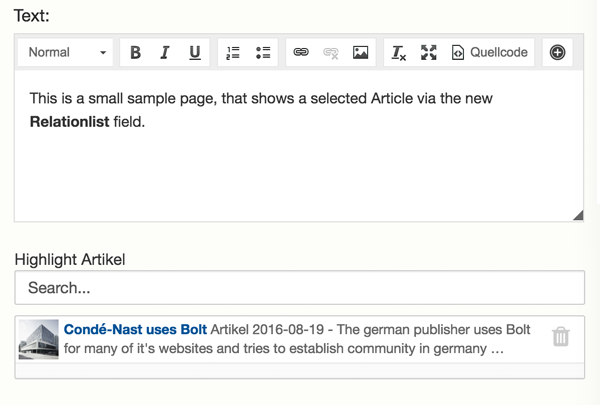Click the remove formatting icon
This screenshot has height=405, width=600.
(398, 52)
